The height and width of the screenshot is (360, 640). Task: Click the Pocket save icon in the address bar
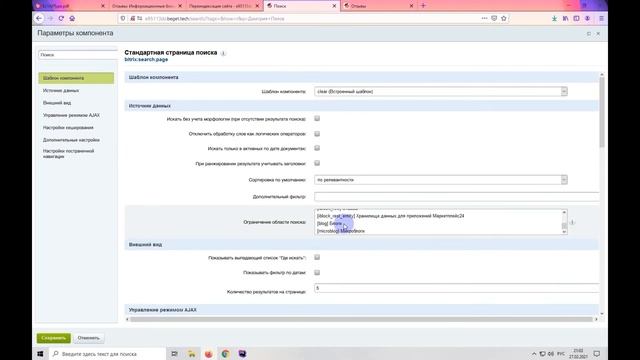coord(494,18)
